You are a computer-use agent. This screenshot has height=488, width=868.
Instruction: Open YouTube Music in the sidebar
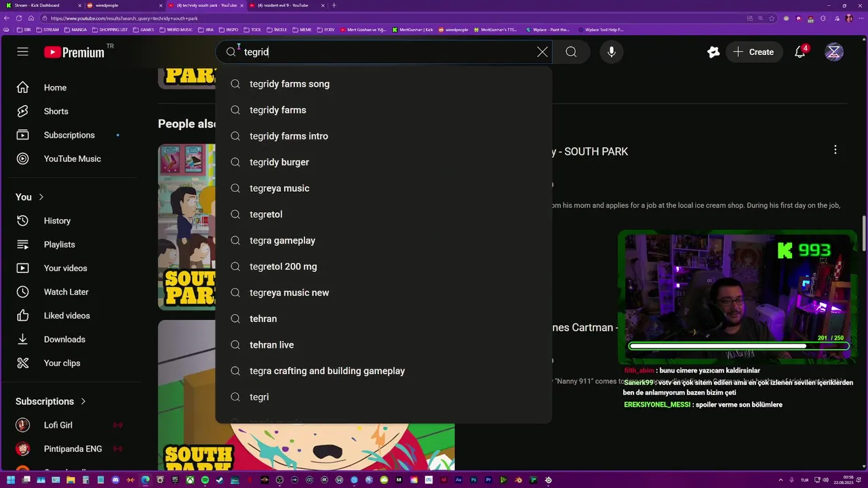click(71, 159)
